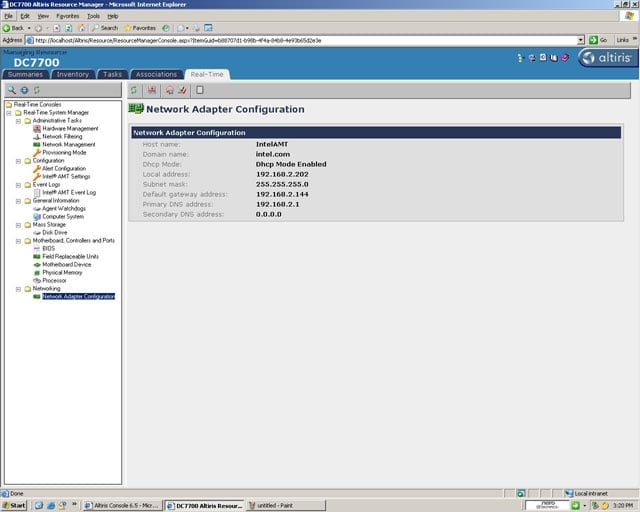Open the address bar dropdown arrow
This screenshot has height=512, width=640.
click(581, 40)
